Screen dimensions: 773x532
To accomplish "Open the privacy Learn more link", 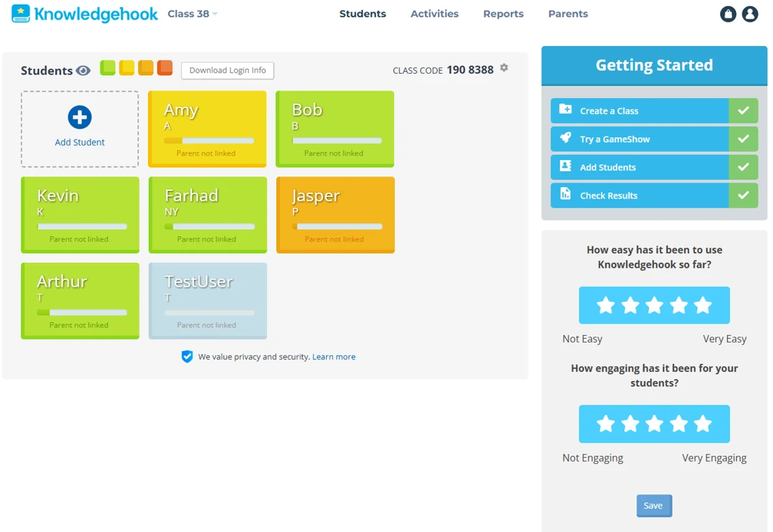I will (x=334, y=357).
